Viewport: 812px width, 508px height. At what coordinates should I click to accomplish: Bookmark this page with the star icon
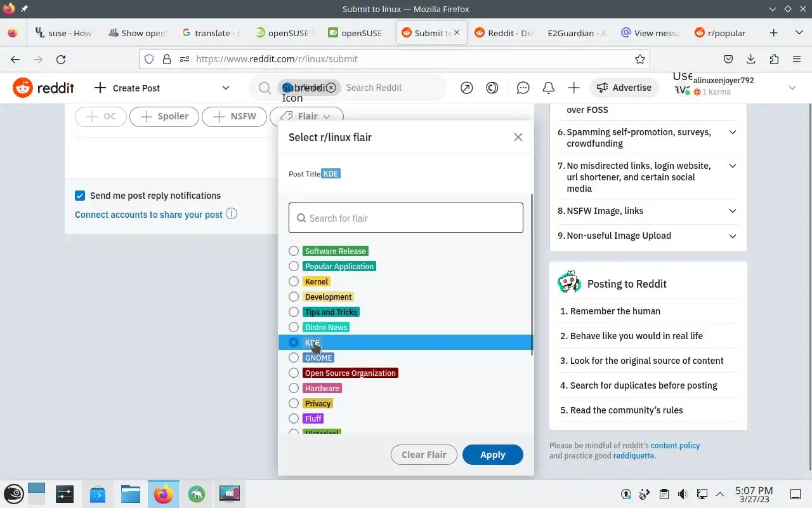640,59
